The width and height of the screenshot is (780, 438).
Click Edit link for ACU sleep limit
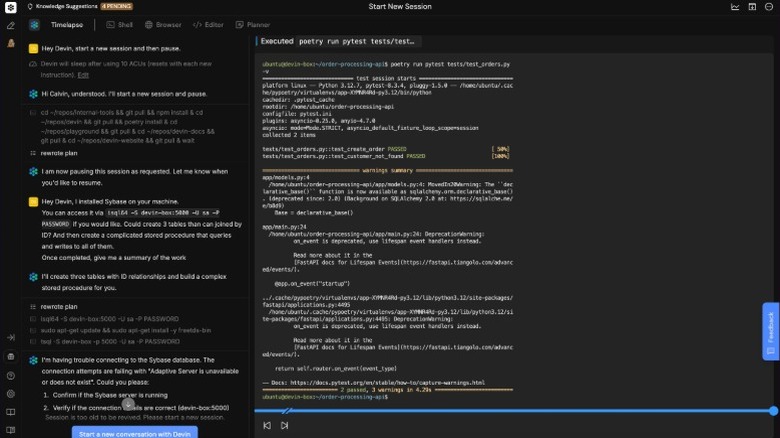point(83,75)
